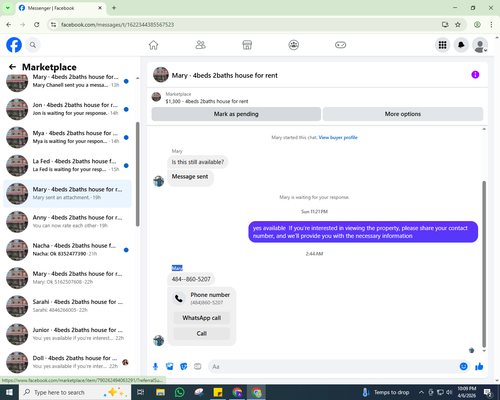The image size is (500, 400).
Task: Open Mya conversation in list
Action: (x=67, y=137)
